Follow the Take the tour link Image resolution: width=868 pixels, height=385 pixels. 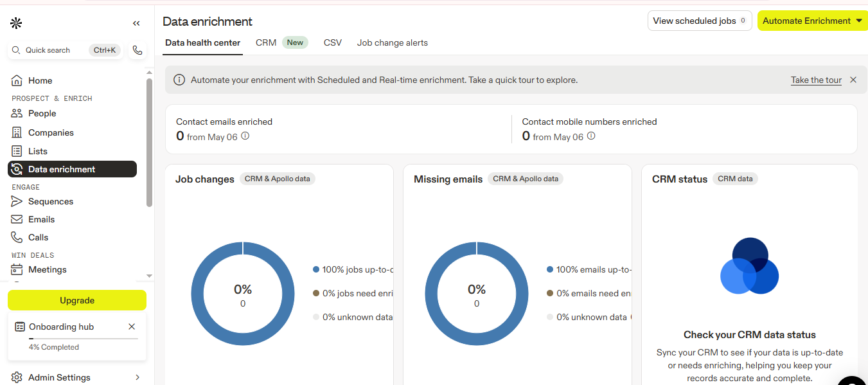point(816,80)
